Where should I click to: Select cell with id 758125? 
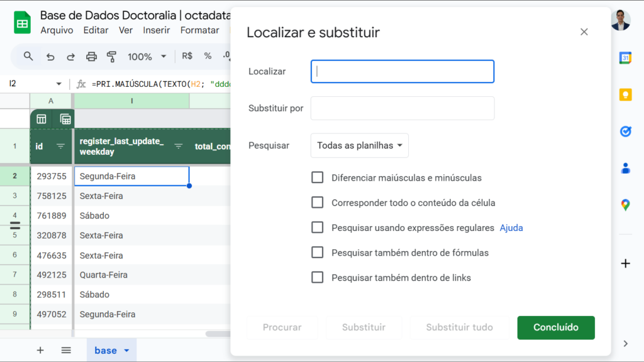(x=52, y=196)
